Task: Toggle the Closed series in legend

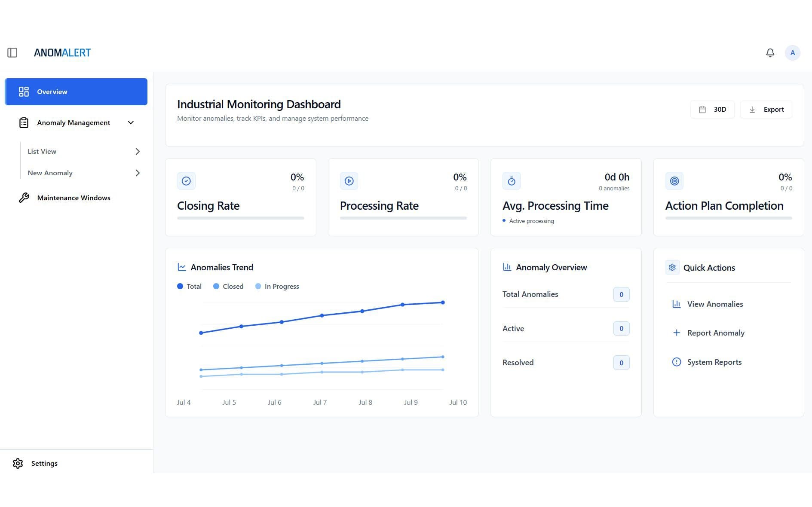Action: pos(228,286)
